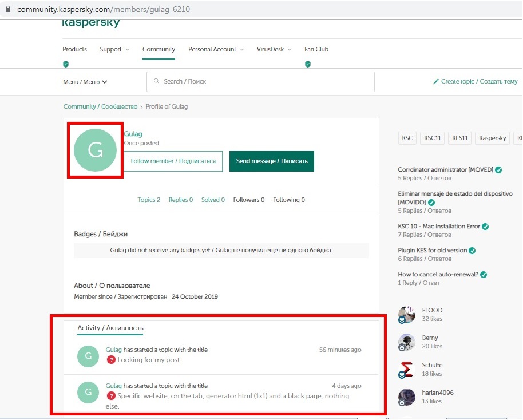Screen dimensions: 523x420
Task: Click the '4 days ago' timestamp
Action: point(347,386)
